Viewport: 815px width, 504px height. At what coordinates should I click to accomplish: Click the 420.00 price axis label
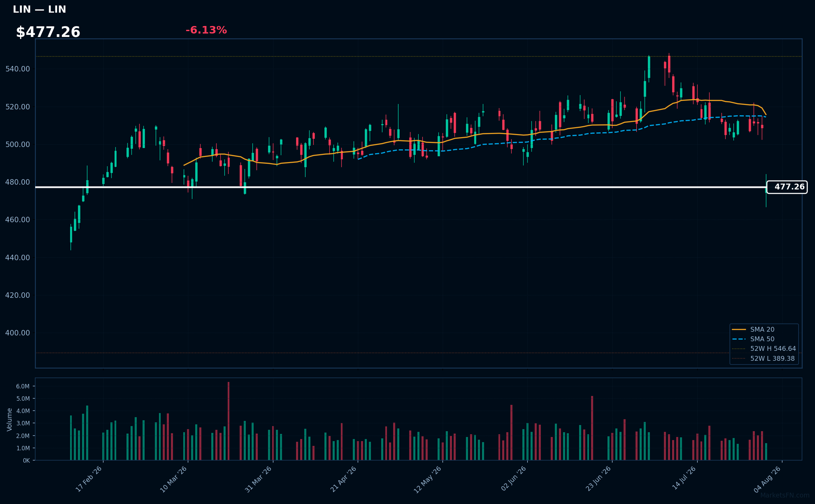click(x=18, y=295)
